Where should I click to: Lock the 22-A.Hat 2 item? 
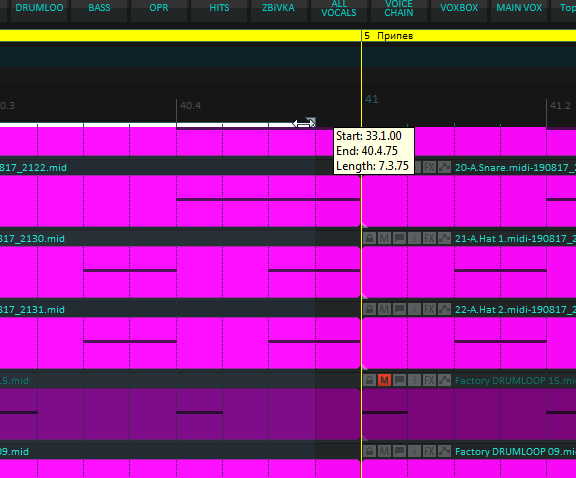[x=369, y=309]
